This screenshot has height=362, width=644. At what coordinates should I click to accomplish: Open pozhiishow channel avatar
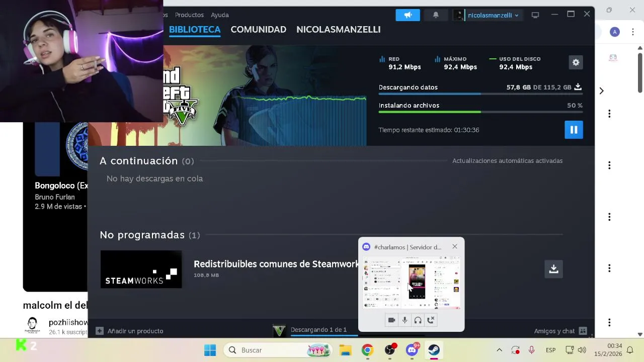(32, 325)
